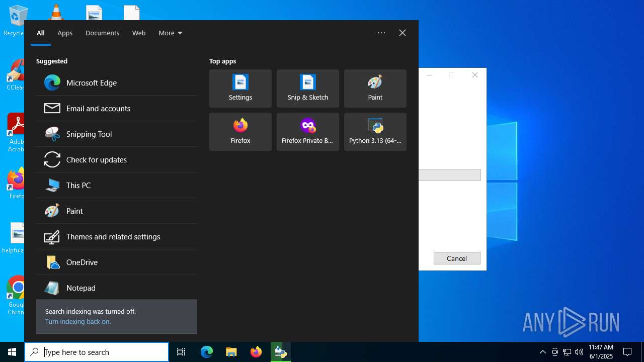This screenshot has height=362, width=644.
Task: Select Check for updates suggestion
Action: coord(116,160)
